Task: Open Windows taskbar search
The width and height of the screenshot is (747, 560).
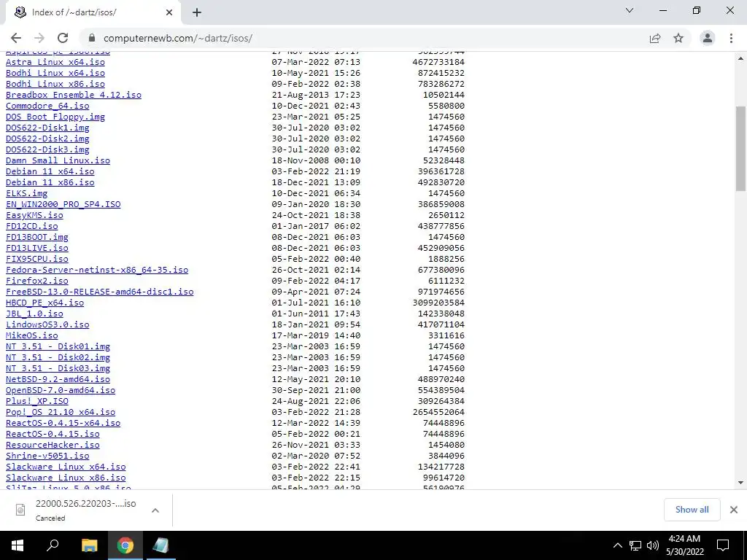Action: point(53,545)
